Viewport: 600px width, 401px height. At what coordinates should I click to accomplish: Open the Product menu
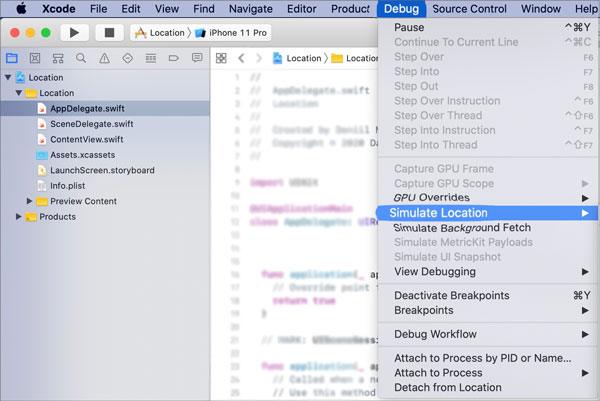(350, 8)
